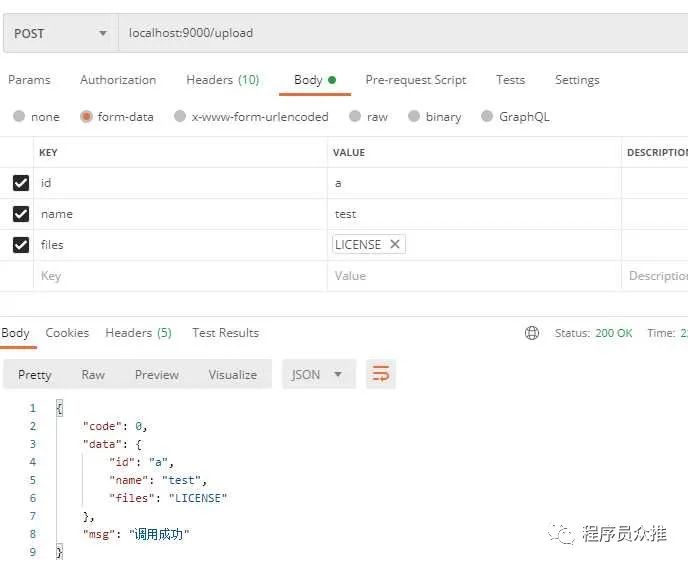Viewport: 688px width, 564px height.
Task: Open the response Headers (5) tab
Action: [x=138, y=333]
